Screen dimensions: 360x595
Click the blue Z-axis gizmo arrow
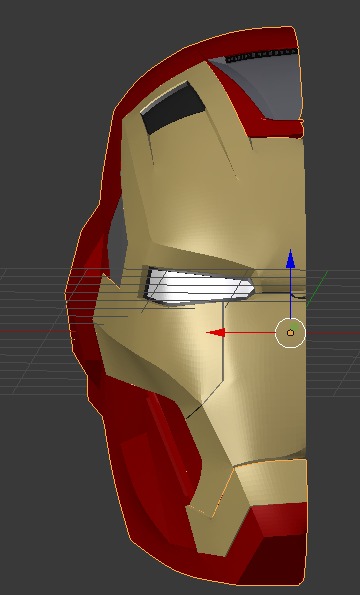[x=291, y=260]
